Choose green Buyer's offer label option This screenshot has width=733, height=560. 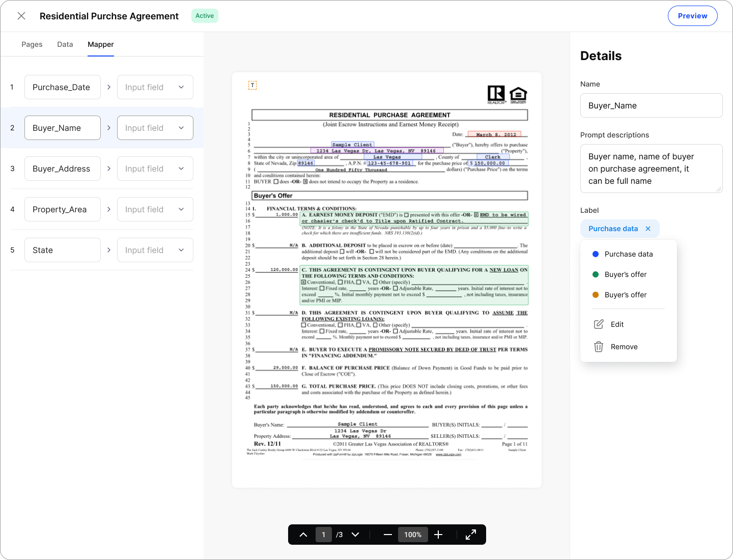pos(625,274)
